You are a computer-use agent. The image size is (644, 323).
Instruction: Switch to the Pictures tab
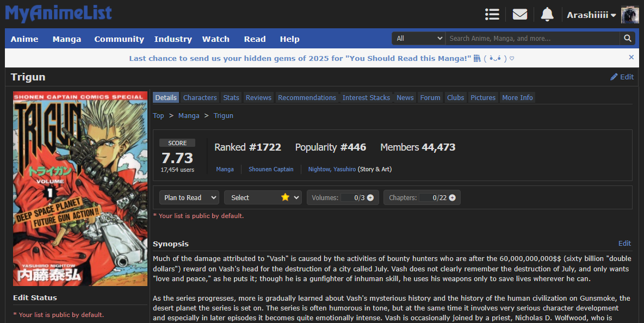[x=483, y=97]
